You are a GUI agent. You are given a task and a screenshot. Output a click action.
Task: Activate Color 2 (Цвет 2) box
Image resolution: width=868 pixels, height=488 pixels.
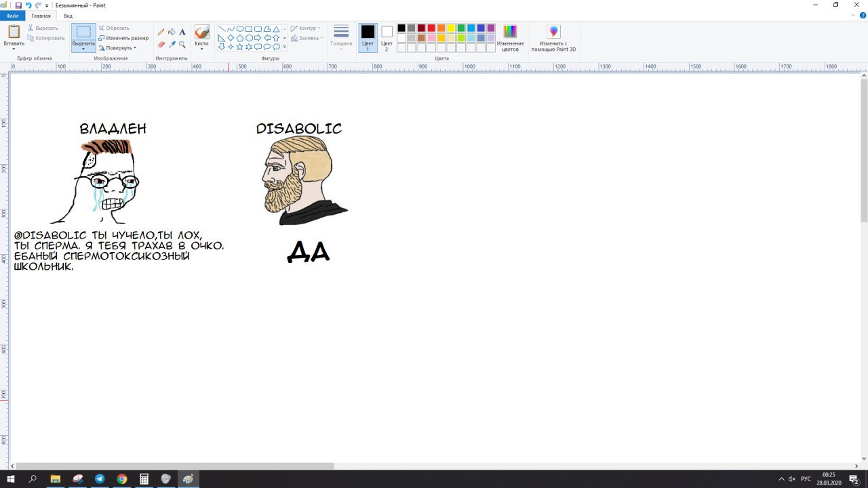[387, 38]
